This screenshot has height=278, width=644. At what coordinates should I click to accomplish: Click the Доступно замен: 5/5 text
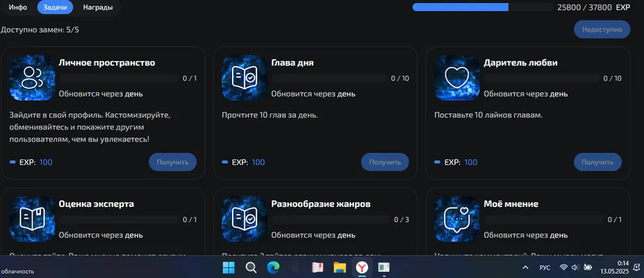pos(40,30)
